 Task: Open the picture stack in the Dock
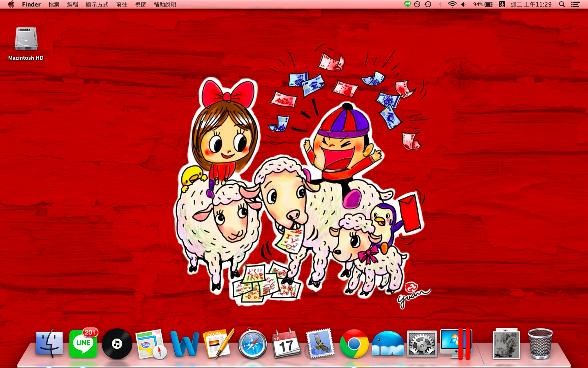[506, 343]
